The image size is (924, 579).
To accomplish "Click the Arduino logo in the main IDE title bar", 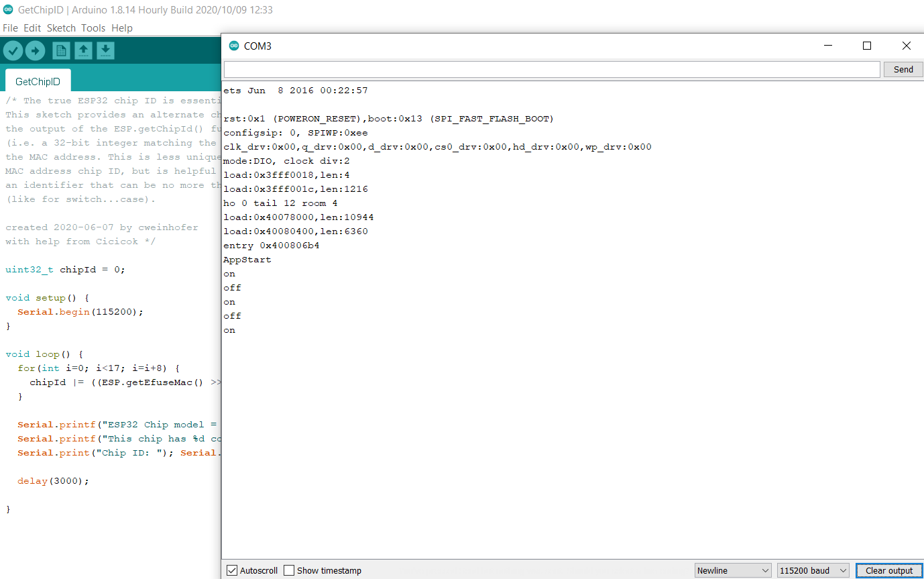I will [8, 10].
